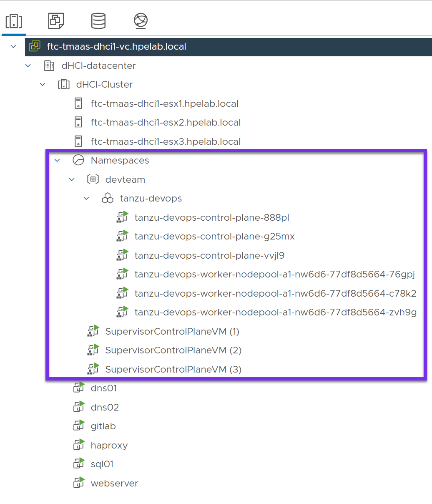Collapse the Namespaces resource pool
Viewport: 432px width, 504px height.
click(57, 161)
